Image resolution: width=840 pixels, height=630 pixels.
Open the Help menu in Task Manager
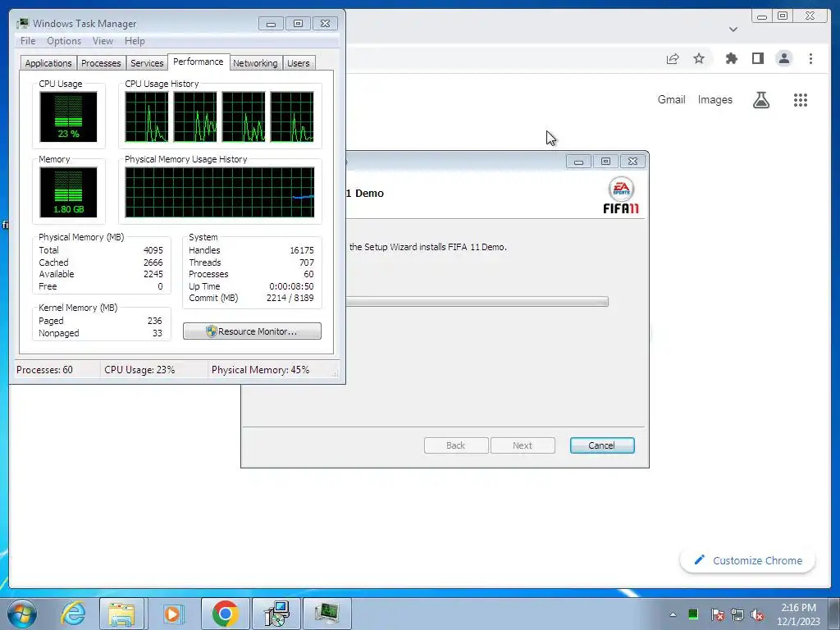tap(135, 41)
